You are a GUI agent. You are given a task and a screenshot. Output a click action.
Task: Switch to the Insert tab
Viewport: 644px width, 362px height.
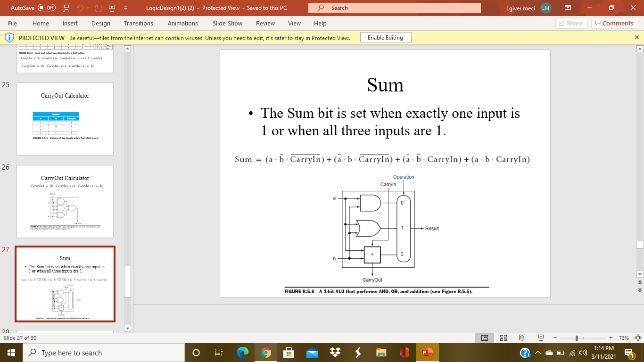[70, 23]
